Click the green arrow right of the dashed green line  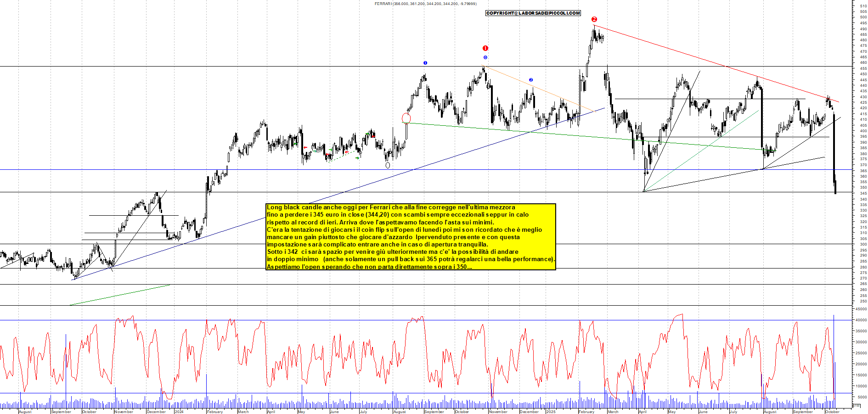[x=357, y=158]
